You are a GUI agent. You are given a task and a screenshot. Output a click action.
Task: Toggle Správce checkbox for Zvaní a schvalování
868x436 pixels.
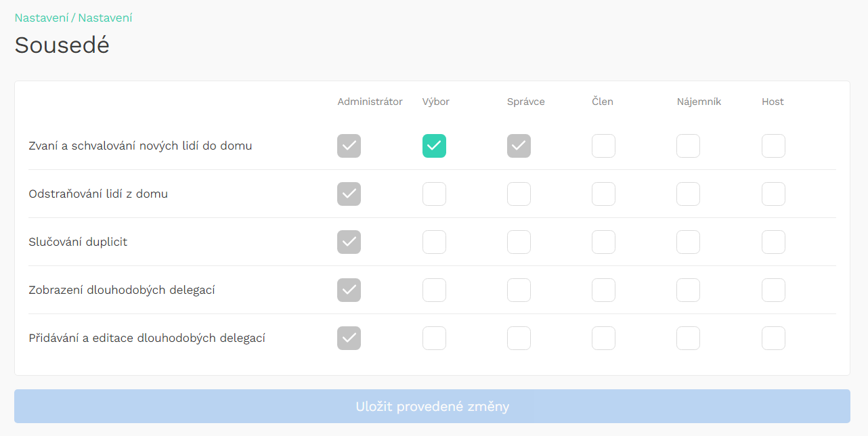pos(519,146)
